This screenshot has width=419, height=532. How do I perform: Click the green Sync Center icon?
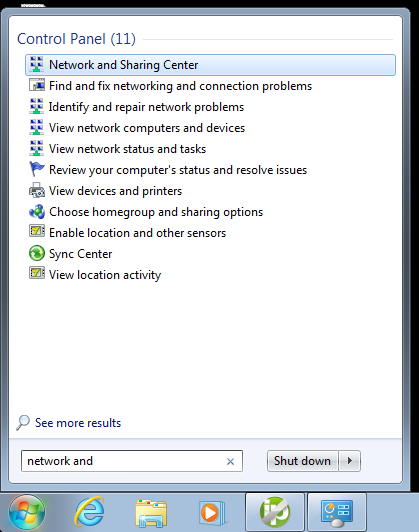[x=37, y=253]
